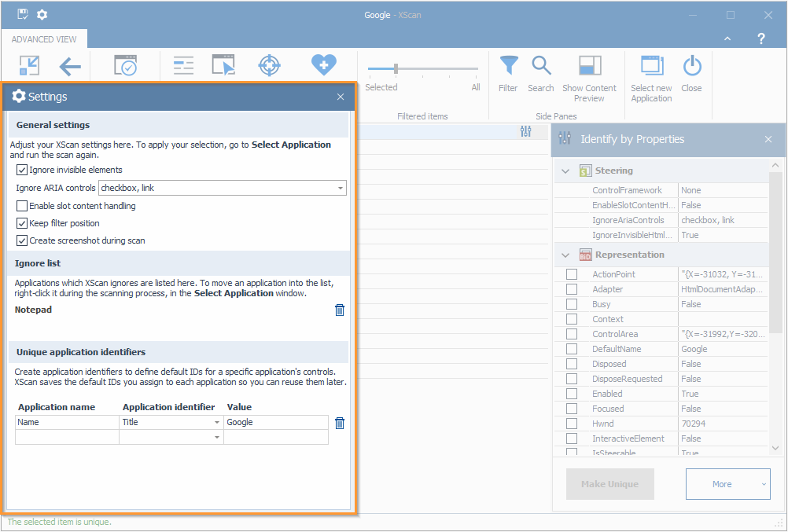Enable slot content handling checkbox
This screenshot has width=788, height=532.
pyautogui.click(x=22, y=206)
